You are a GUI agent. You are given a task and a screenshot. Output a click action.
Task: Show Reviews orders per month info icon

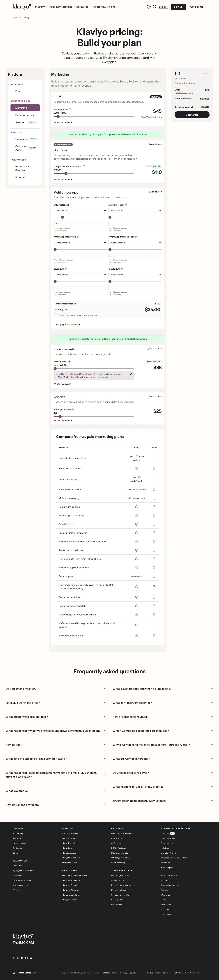click(x=73, y=409)
